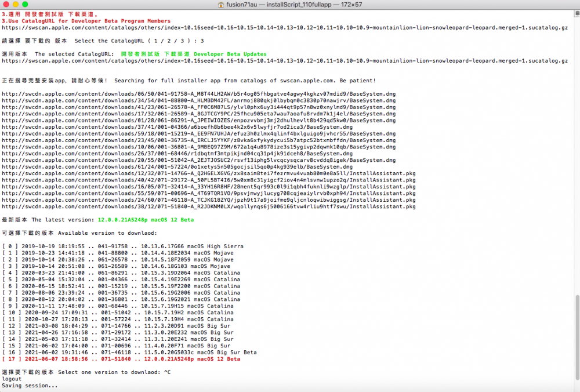Viewport: 580px width, 392px height.
Task: Click the prompt 'Select one version to downlaod: ^C'
Action: coord(114,373)
